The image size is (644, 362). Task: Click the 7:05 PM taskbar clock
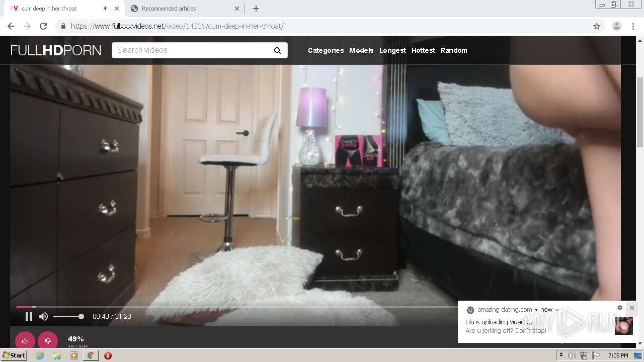pos(618,355)
